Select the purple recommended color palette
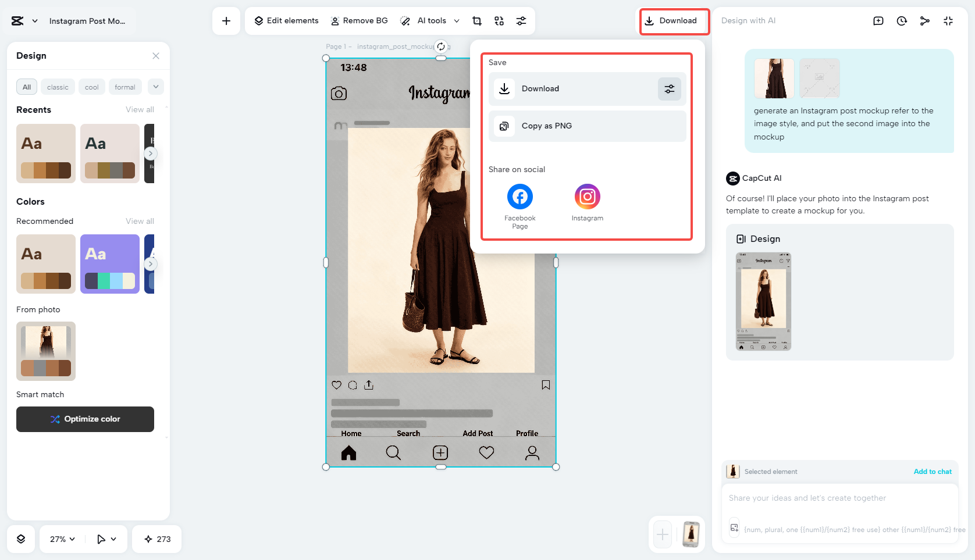This screenshot has width=975, height=560. tap(109, 263)
